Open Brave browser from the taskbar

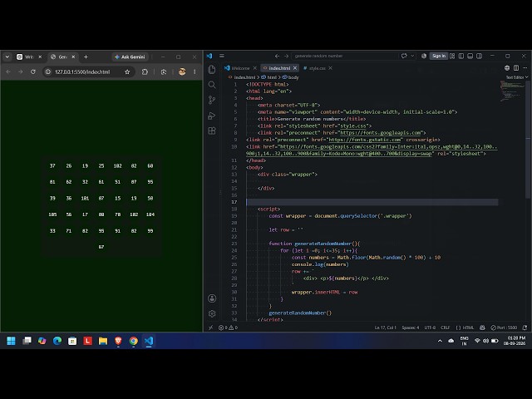point(118,341)
